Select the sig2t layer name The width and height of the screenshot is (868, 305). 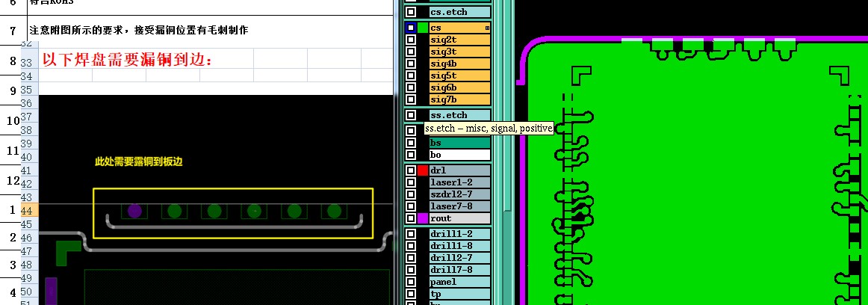point(460,40)
